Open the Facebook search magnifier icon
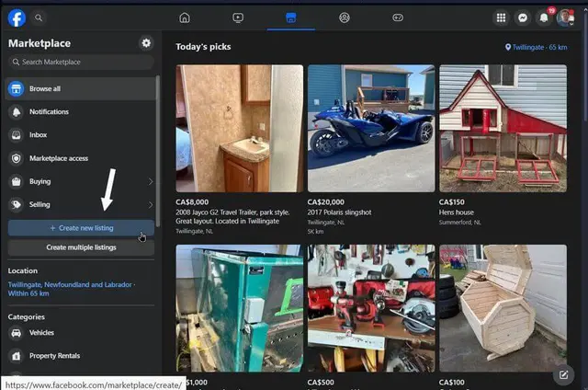588x390 pixels. (39, 17)
